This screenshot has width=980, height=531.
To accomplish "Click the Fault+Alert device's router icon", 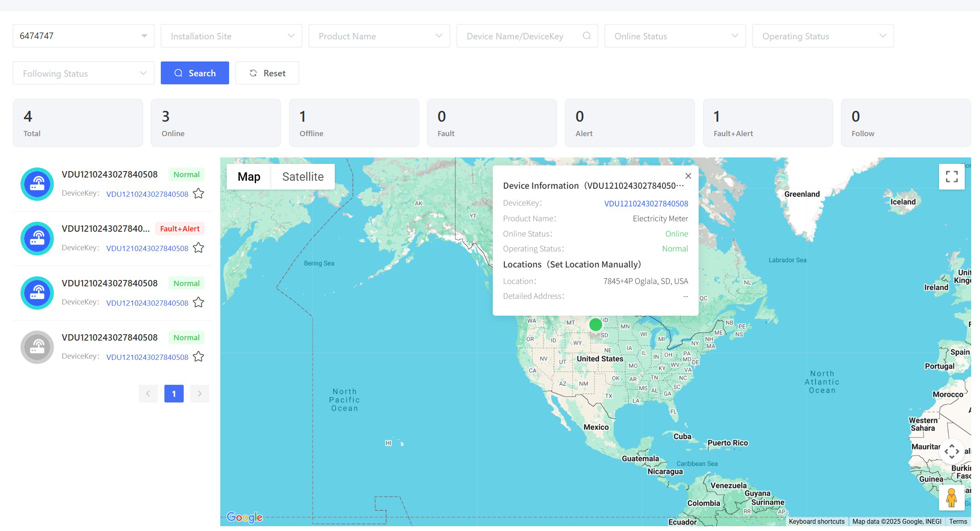I will pyautogui.click(x=37, y=239).
